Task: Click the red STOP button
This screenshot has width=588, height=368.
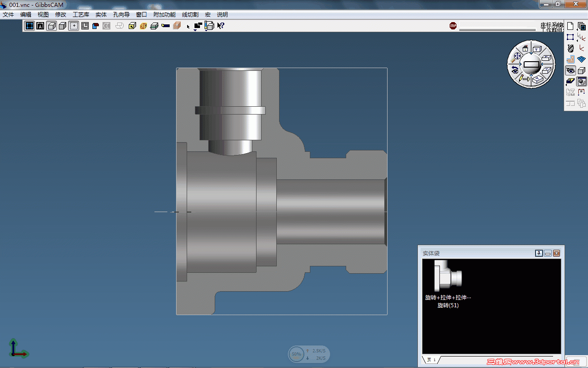Action: (x=453, y=26)
